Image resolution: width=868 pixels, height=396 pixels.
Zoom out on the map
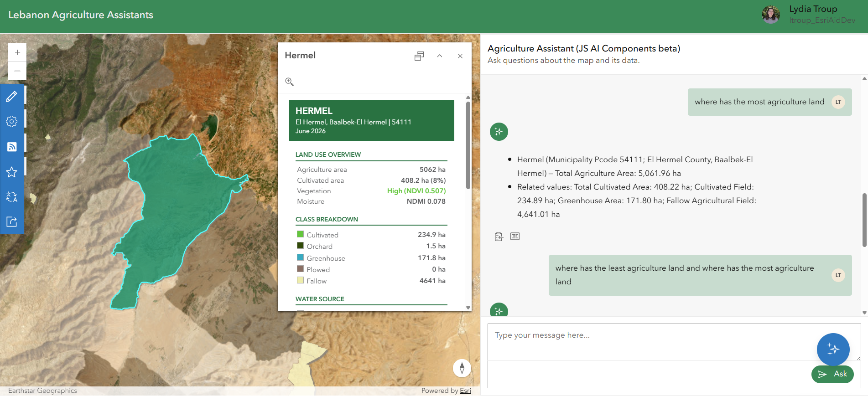coord(17,71)
